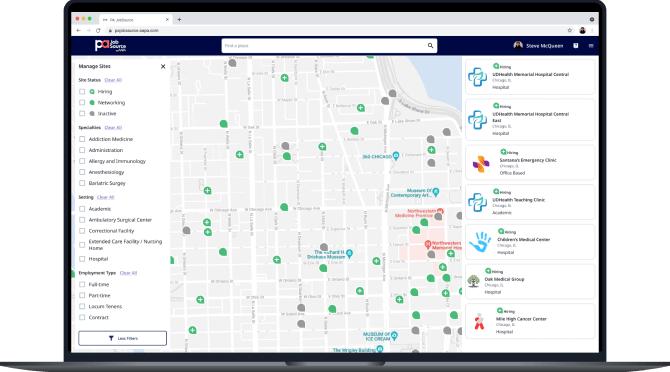The height and width of the screenshot is (372, 670).
Task: Tick the Hospital setting checkbox
Action: [82, 259]
